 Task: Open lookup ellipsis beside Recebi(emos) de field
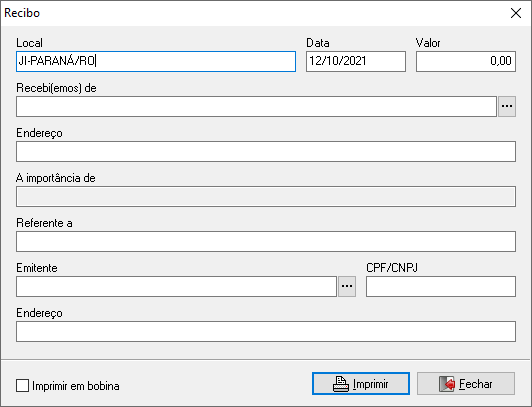click(x=507, y=106)
